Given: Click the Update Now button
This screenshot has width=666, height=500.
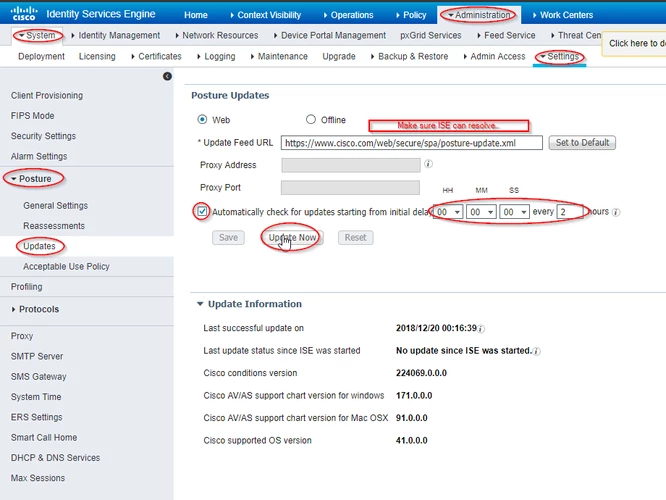Looking at the screenshot, I should tap(292, 237).
